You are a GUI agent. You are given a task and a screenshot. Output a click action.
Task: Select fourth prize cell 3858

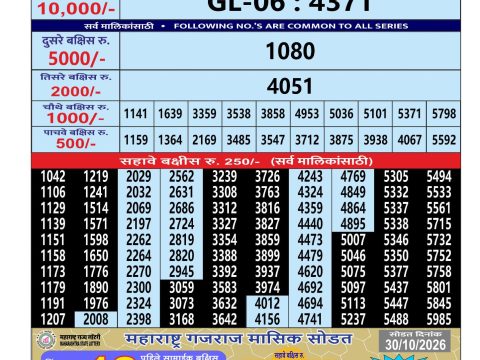[273, 114]
